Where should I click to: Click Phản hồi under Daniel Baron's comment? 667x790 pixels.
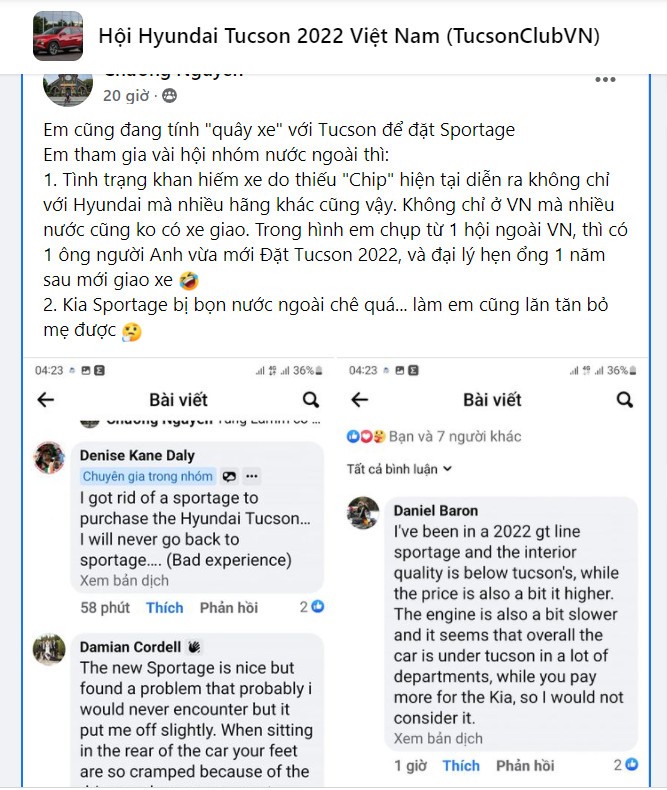525,765
